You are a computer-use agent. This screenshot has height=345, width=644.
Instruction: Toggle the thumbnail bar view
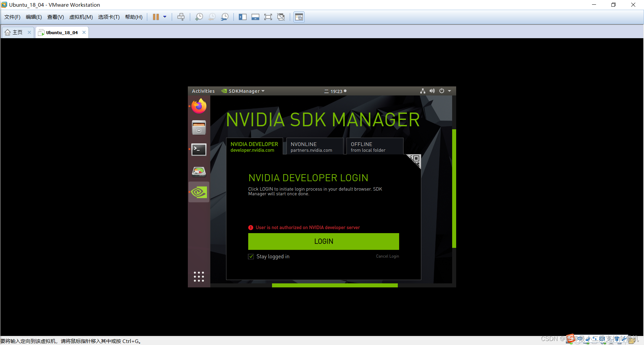click(255, 17)
